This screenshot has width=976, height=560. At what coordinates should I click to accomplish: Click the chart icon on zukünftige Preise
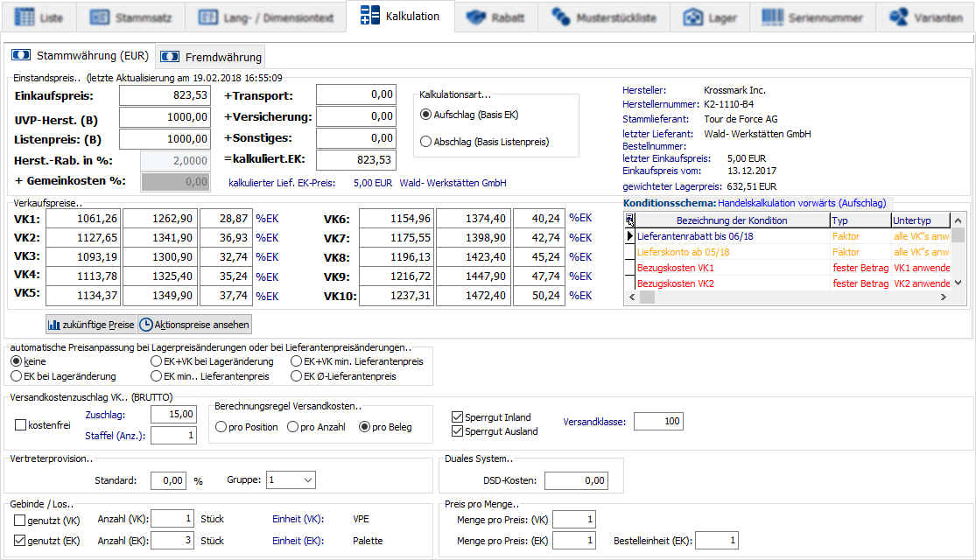(x=54, y=325)
